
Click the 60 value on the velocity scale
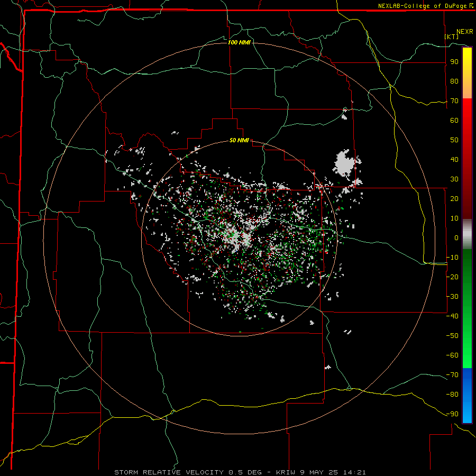coord(454,121)
